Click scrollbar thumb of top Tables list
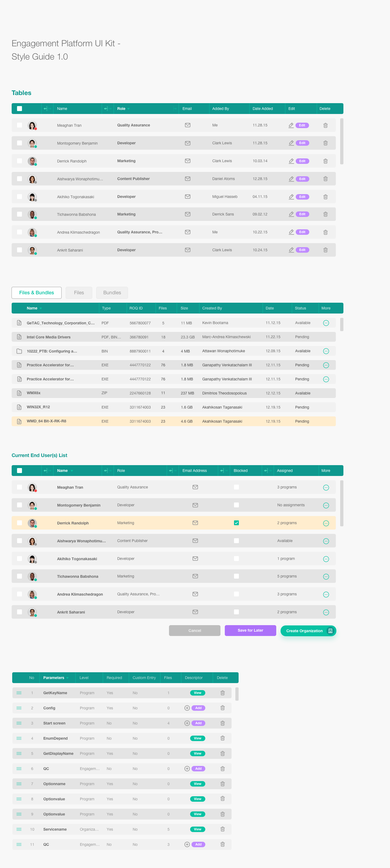 pos(342,141)
